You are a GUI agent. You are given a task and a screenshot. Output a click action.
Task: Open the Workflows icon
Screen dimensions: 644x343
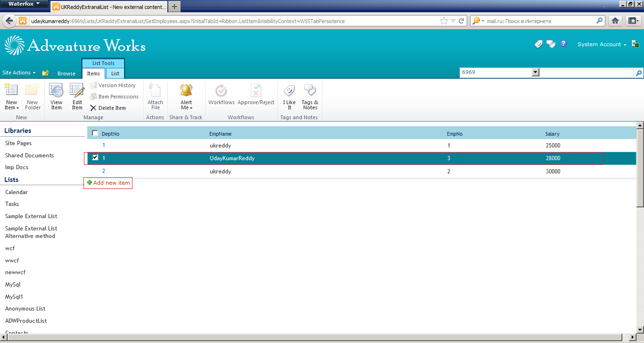click(x=221, y=93)
